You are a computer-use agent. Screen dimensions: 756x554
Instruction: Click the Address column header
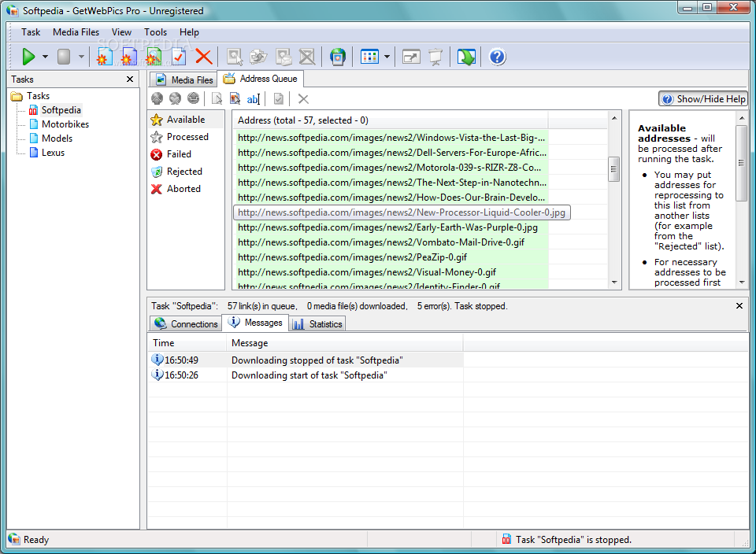pyautogui.click(x=391, y=120)
